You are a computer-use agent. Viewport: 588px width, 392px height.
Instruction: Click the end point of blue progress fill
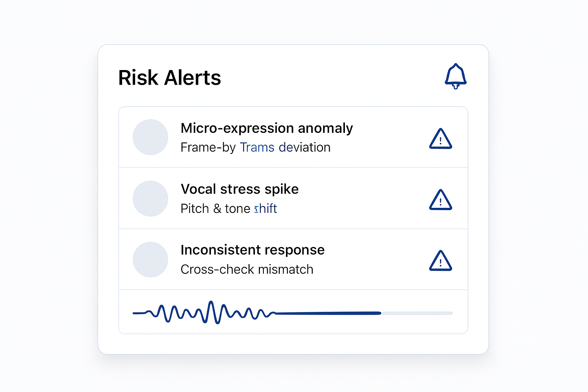(380, 313)
